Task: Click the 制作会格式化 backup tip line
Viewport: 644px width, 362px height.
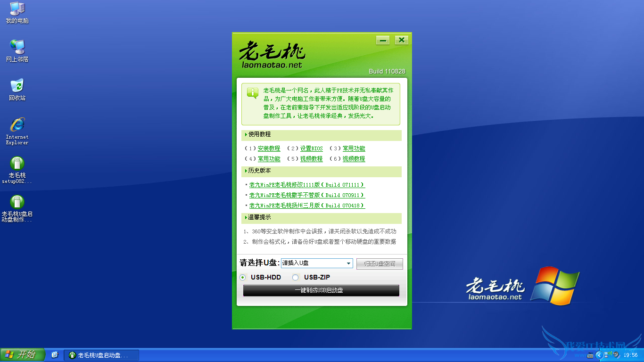Action: [x=320, y=242]
